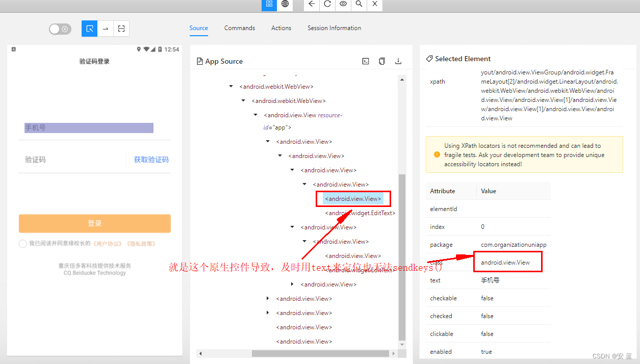Viewport: 640px width, 364px height.
Task: Check the user agreement checkbox in the app
Action: 23,243
